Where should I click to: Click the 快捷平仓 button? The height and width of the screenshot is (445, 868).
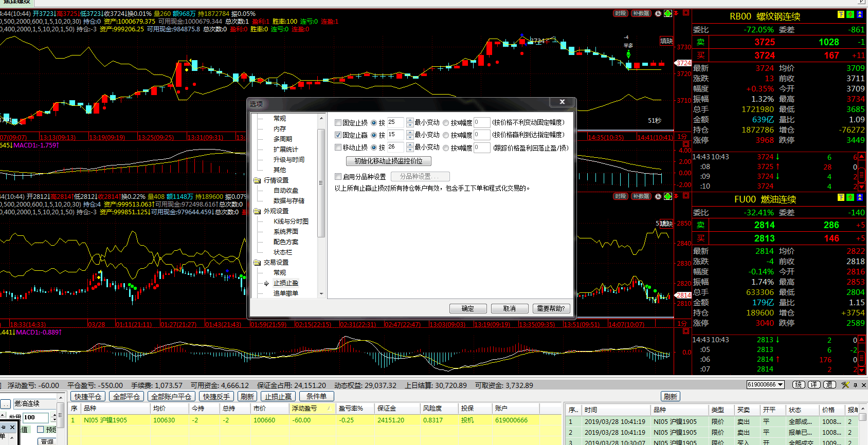pyautogui.click(x=88, y=396)
